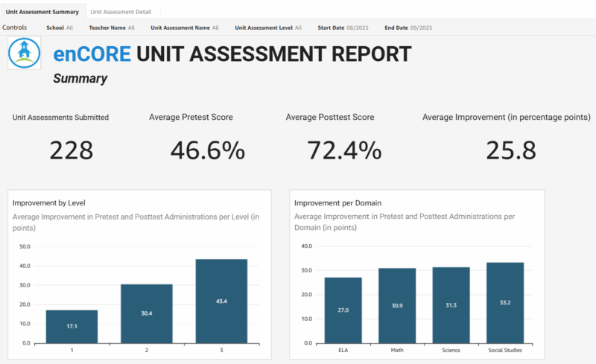
Task: Select the ELA bar in domain chart
Action: 343,310
